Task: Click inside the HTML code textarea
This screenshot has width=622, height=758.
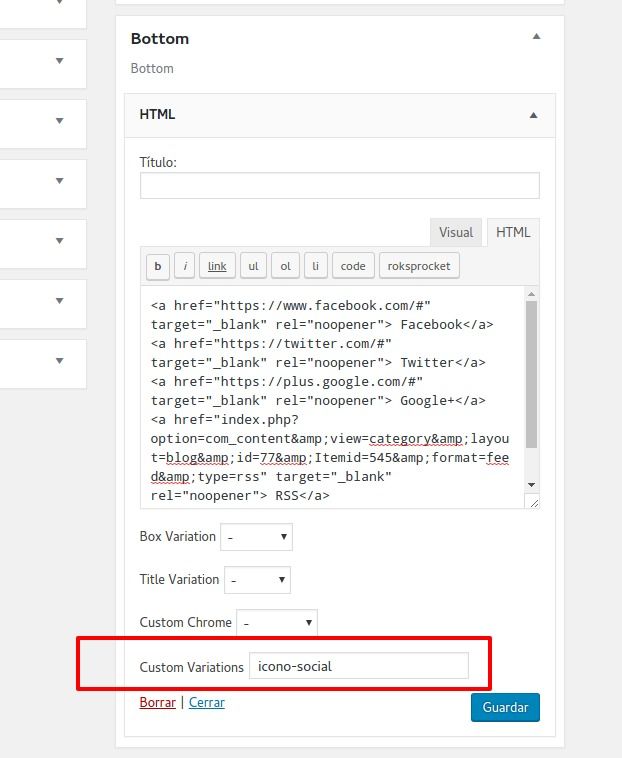Action: (332, 397)
